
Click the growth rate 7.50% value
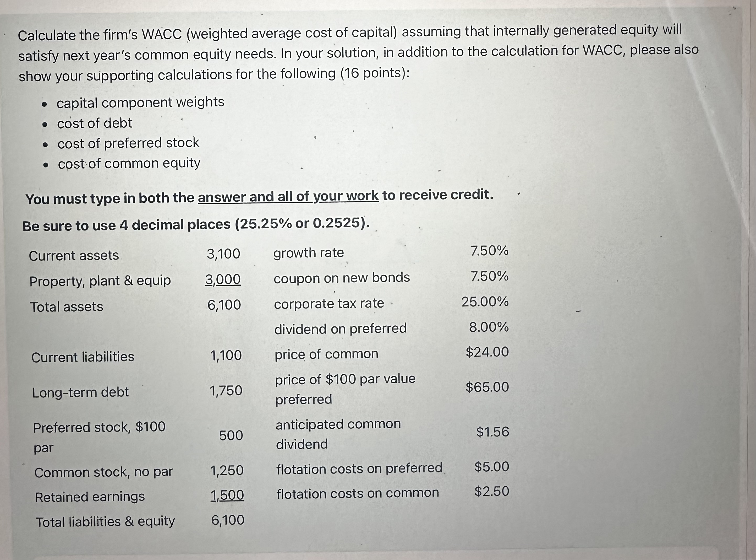[489, 251]
